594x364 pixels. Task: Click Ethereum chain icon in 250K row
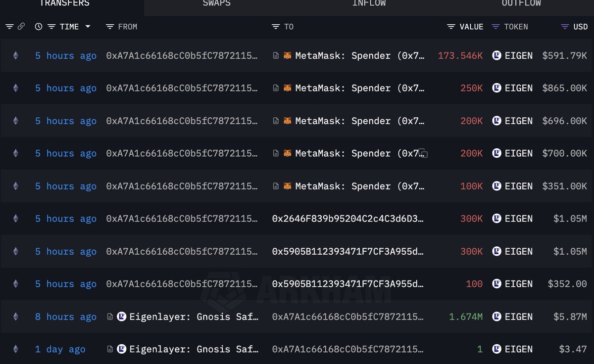(x=15, y=88)
